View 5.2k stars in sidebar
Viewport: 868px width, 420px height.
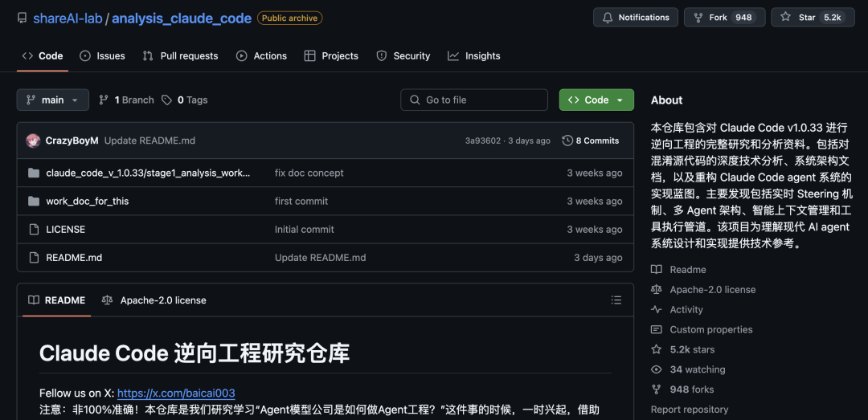(683, 349)
